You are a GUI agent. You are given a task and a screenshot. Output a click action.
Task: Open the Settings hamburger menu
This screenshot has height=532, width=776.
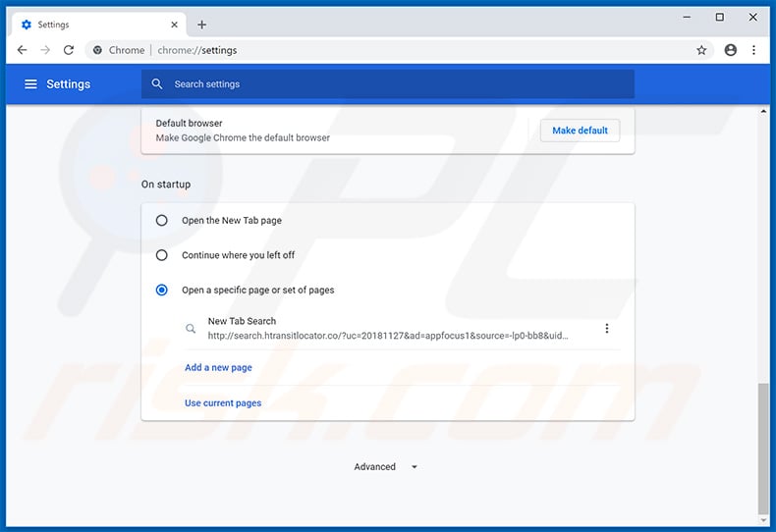coord(30,84)
